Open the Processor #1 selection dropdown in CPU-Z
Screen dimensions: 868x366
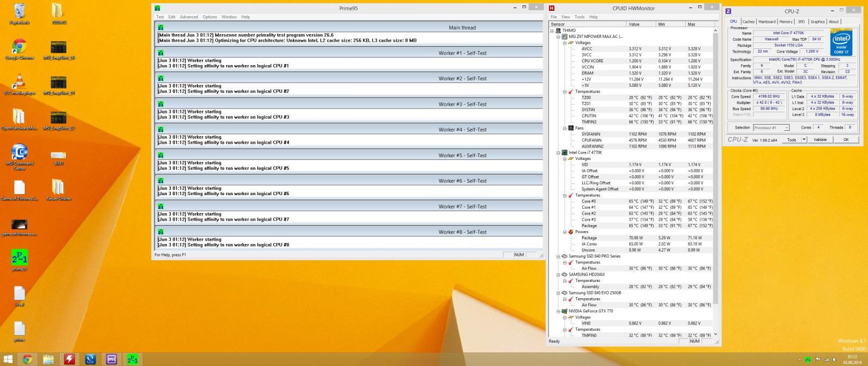tap(771, 128)
